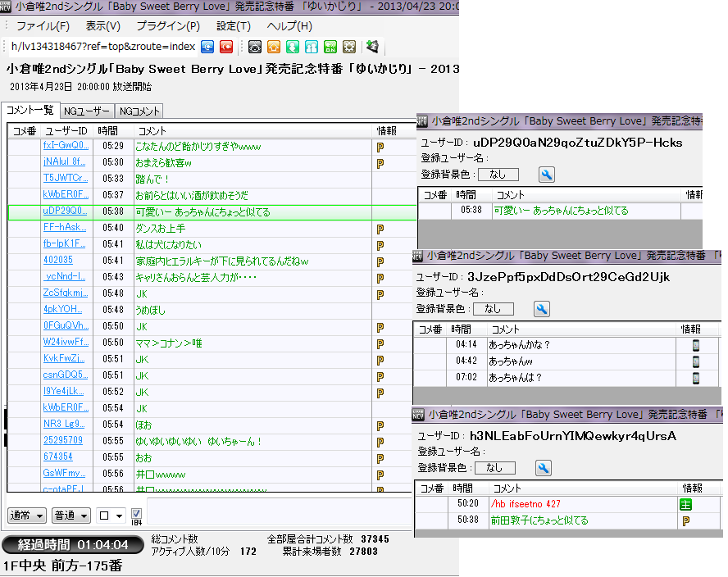The image size is (728, 577).
Task: Click the comment text entry box
Action: (279, 513)
